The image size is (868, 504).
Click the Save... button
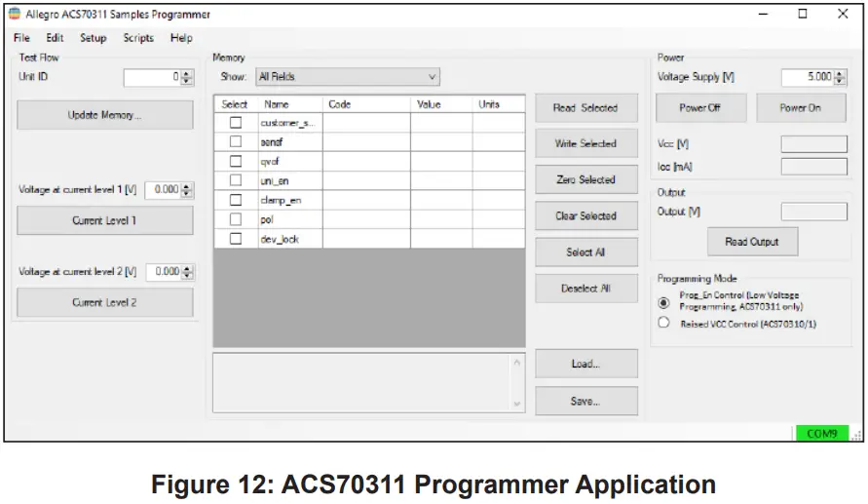pyautogui.click(x=586, y=401)
